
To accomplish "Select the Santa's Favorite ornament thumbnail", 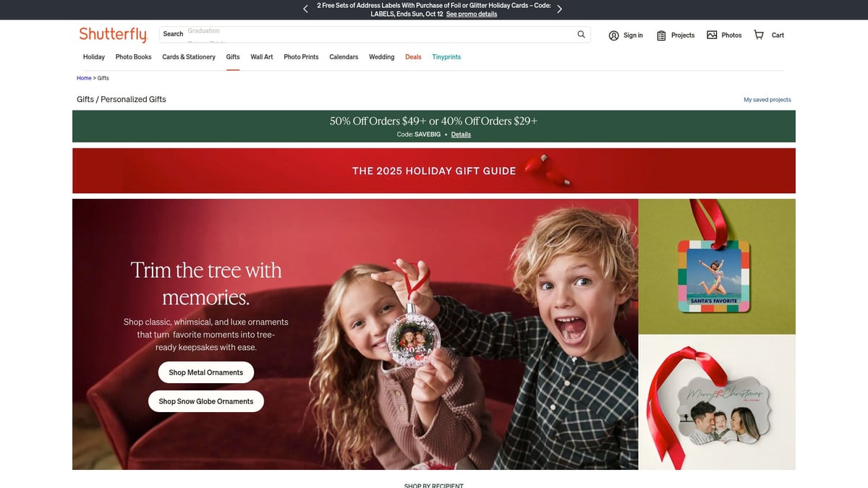I will 717,267.
